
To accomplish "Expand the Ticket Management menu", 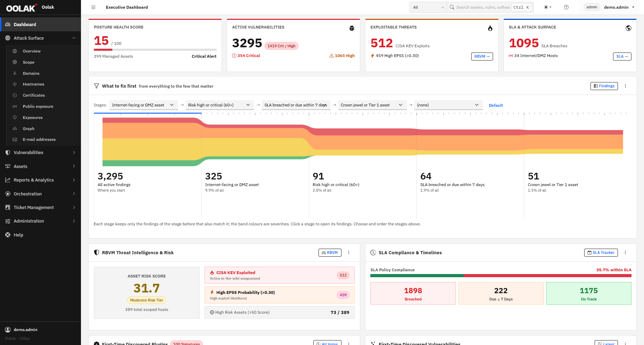I will coord(40,207).
